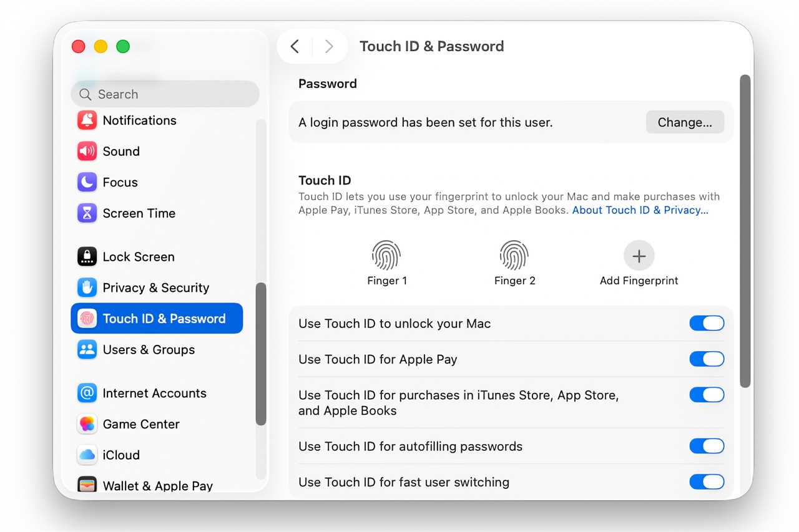The width and height of the screenshot is (799, 532).
Task: Open Wallet & Apple Pay settings
Action: tap(157, 485)
